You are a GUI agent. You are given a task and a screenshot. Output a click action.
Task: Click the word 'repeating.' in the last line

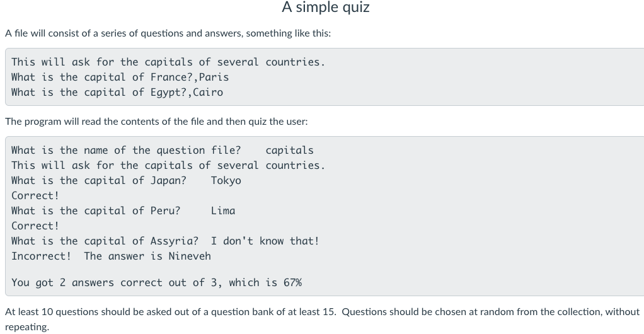point(27,328)
